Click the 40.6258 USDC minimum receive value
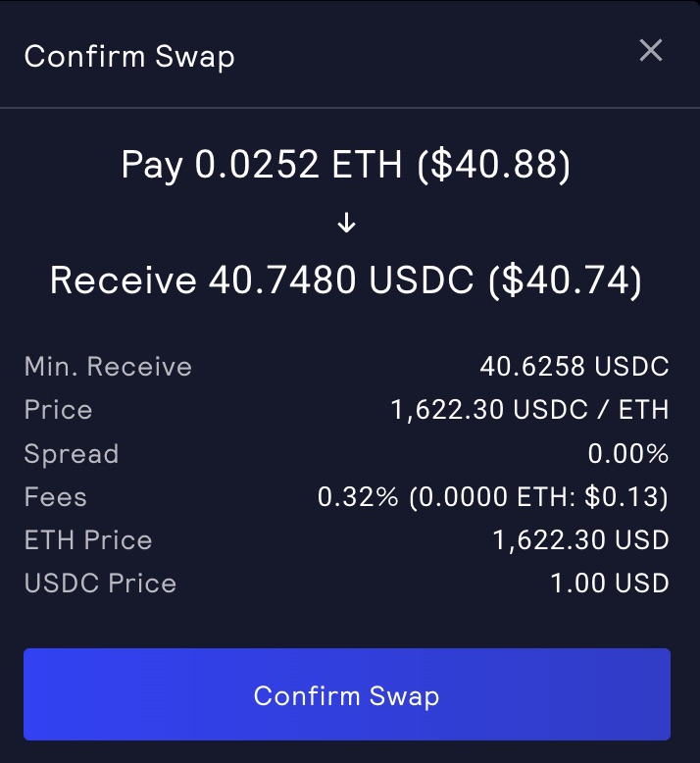The image size is (700, 763). pyautogui.click(x=575, y=367)
